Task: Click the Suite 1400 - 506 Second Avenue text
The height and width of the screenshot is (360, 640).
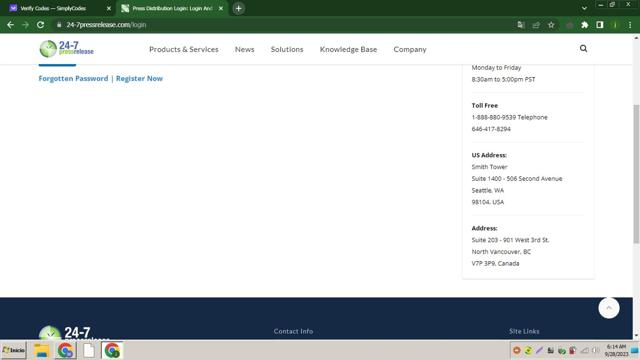Action: 517,179
